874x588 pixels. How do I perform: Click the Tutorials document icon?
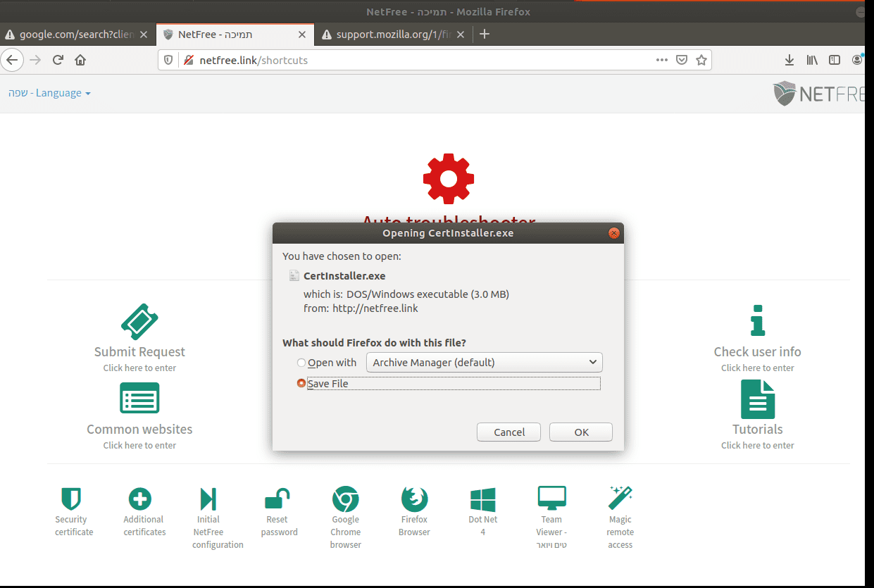(x=758, y=399)
